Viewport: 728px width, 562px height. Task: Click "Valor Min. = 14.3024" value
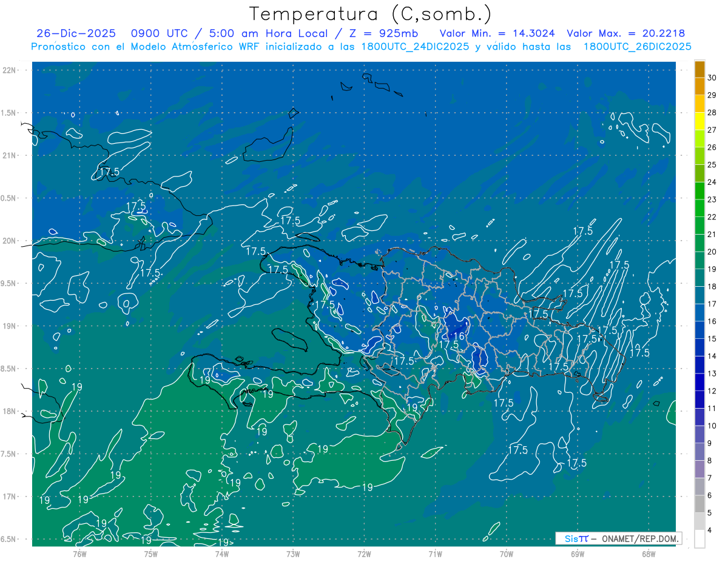[x=498, y=33]
